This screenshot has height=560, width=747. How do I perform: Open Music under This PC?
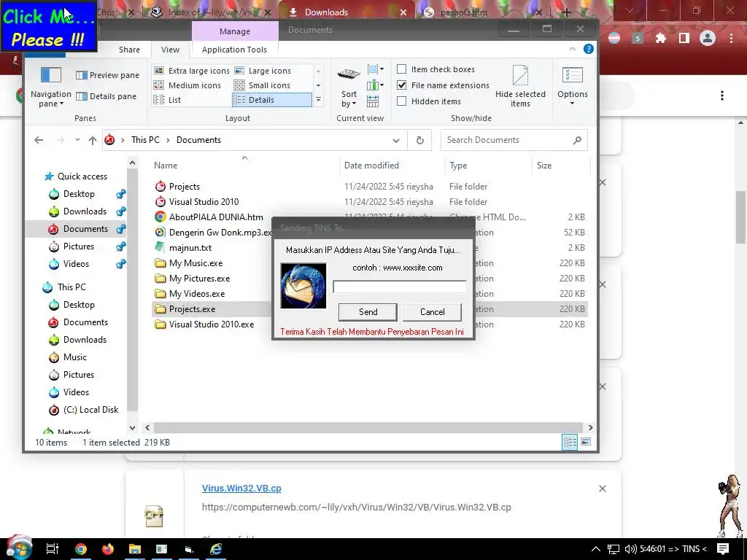(x=75, y=357)
